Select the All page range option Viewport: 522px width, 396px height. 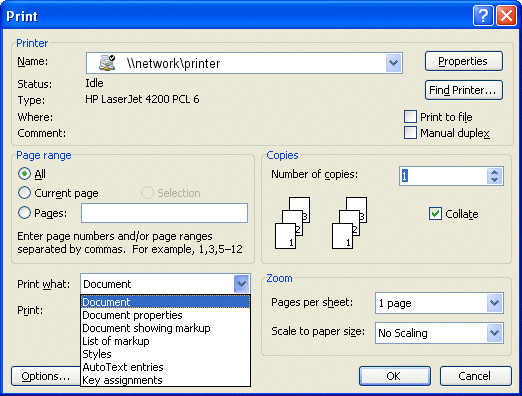click(x=24, y=174)
